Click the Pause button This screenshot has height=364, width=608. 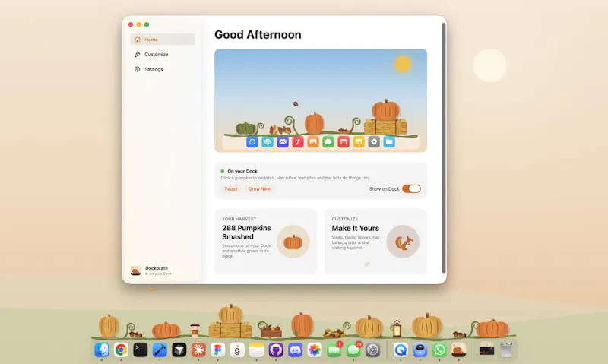pos(231,188)
